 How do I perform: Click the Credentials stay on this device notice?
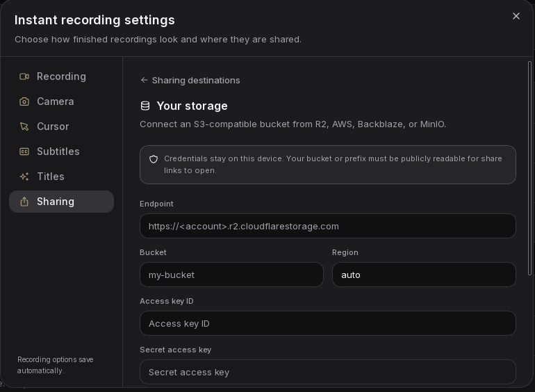point(327,165)
